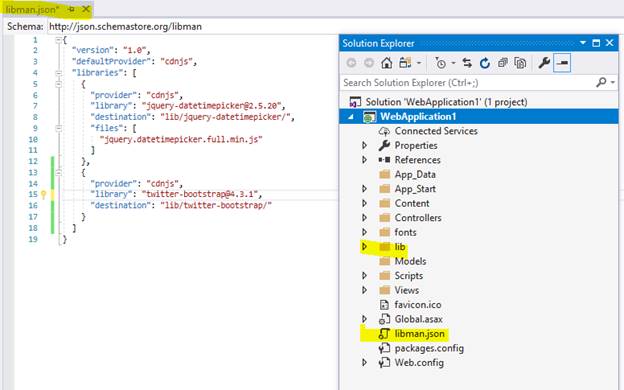Close the libman.json editor tab
Image resolution: width=624 pixels, height=390 pixels.
tap(86, 9)
